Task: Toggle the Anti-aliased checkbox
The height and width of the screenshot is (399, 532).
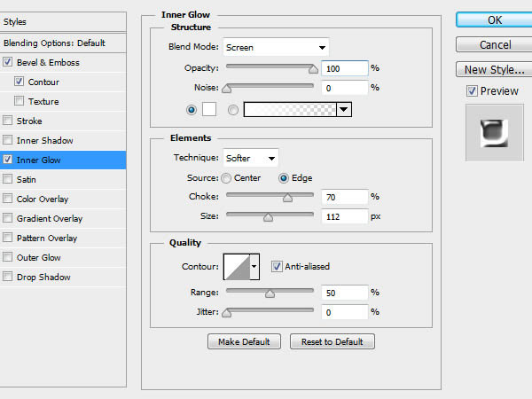Action: coord(277,266)
